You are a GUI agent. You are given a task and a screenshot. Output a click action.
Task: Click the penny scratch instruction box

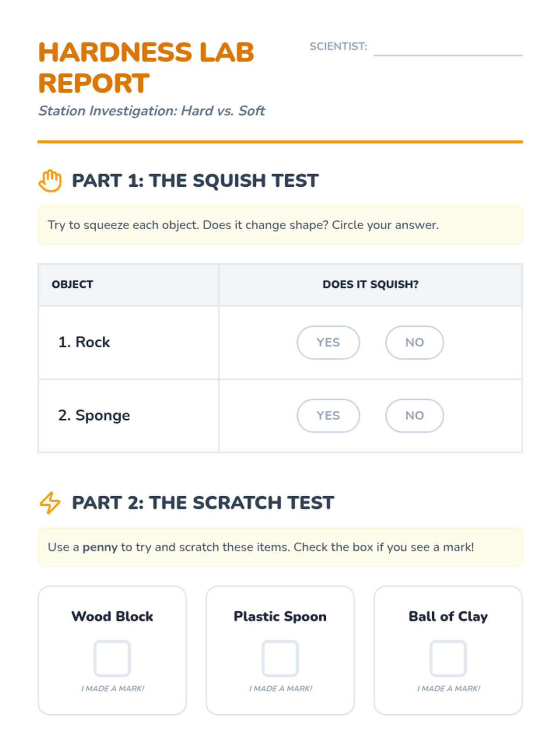[x=280, y=547]
